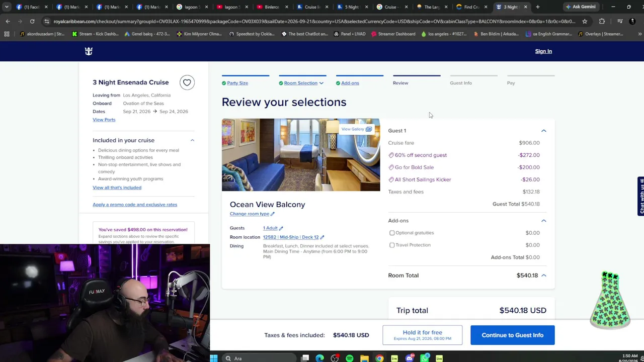Screen dimensions: 644x362
Task: Click the tag icon beside Go for Bold Sale
Action: (x=391, y=167)
